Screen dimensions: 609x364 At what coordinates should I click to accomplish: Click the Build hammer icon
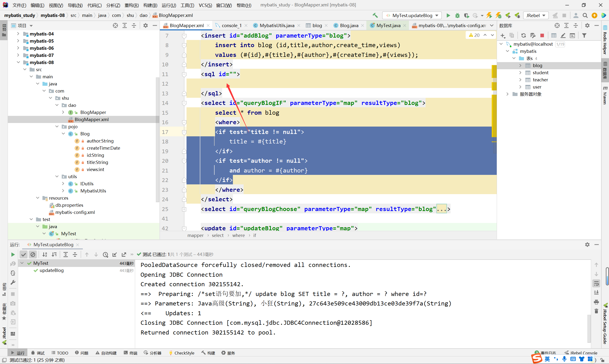point(375,15)
